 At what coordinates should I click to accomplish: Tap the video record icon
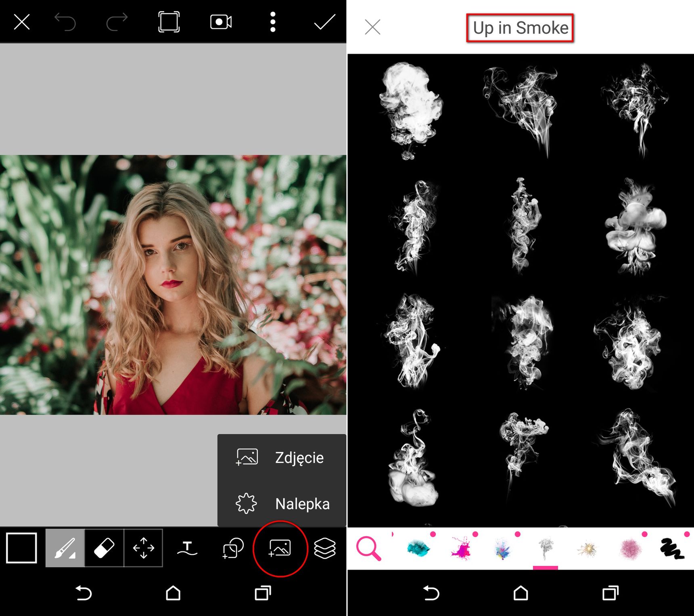(x=221, y=22)
